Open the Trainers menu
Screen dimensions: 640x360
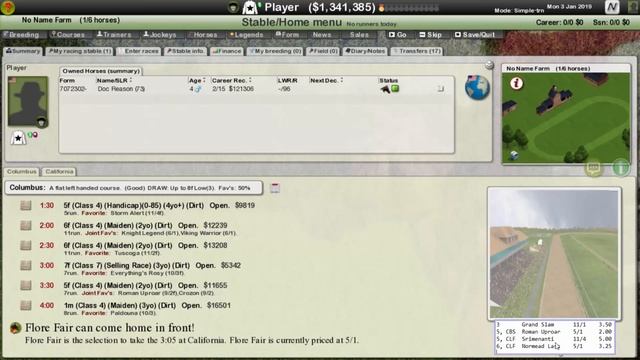click(x=114, y=35)
